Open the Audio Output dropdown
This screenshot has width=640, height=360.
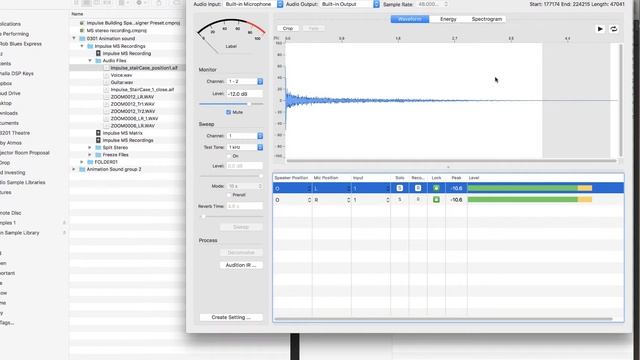(x=350, y=4)
